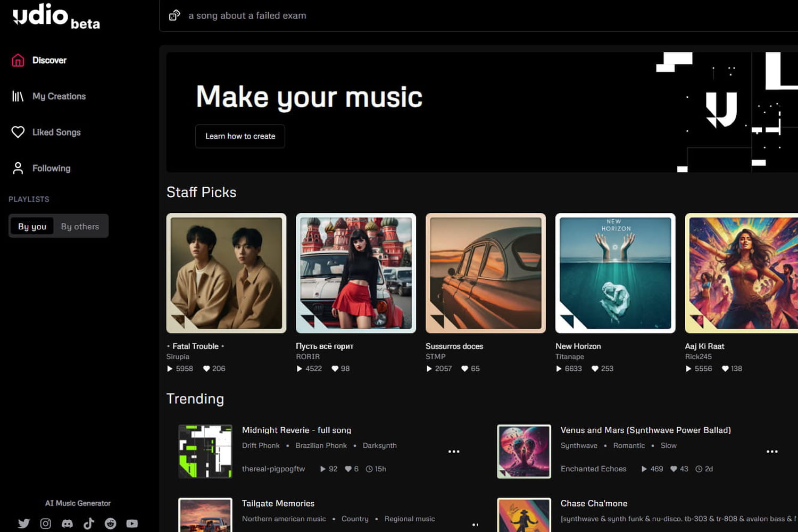Open Udio's Discord server icon
Viewport: 798px width, 532px height.
[x=67, y=523]
